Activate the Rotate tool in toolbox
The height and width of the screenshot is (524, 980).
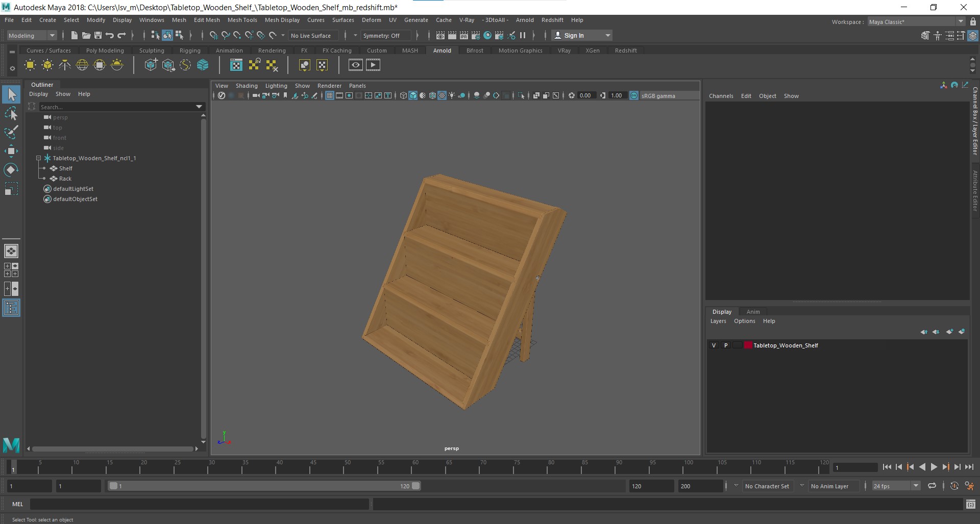tap(11, 169)
